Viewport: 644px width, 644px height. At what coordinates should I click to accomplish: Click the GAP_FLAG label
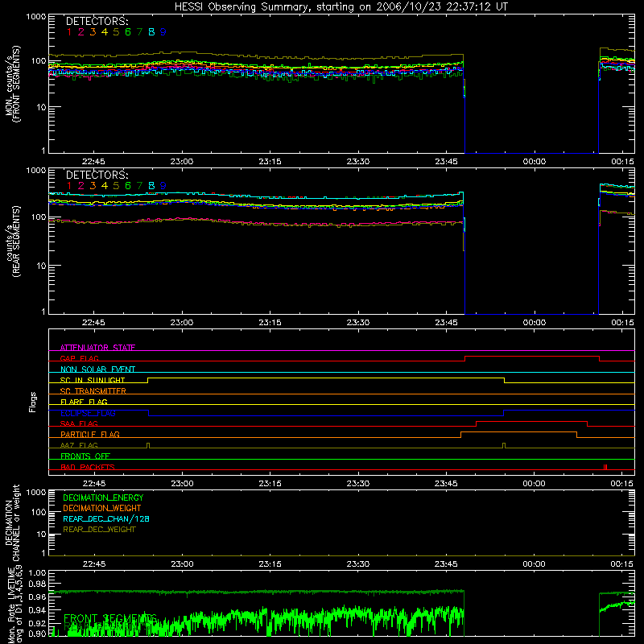pyautogui.click(x=79, y=358)
